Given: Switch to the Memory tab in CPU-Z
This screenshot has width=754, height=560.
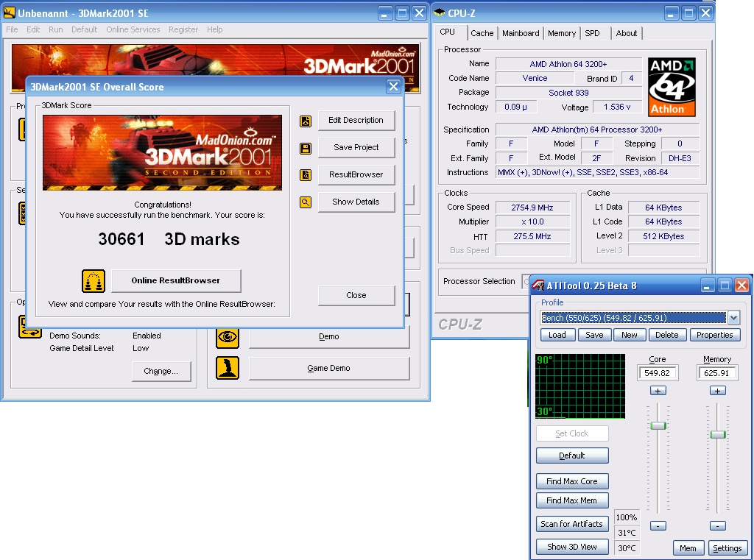Looking at the screenshot, I should pyautogui.click(x=562, y=33).
